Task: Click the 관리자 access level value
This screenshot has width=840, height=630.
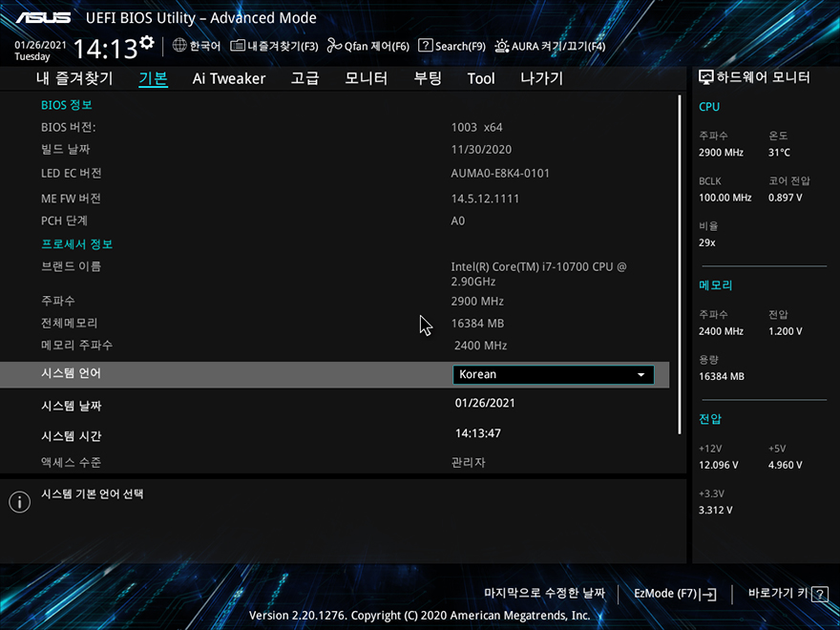Action: click(469, 462)
